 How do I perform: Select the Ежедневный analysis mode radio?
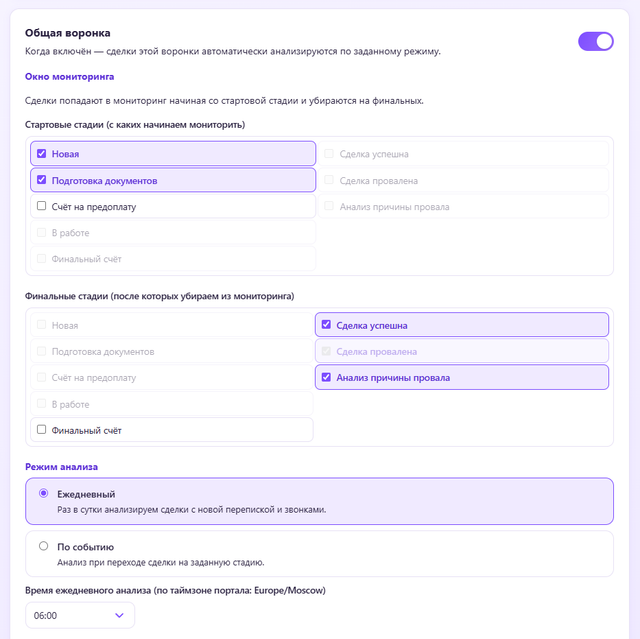coord(43,493)
